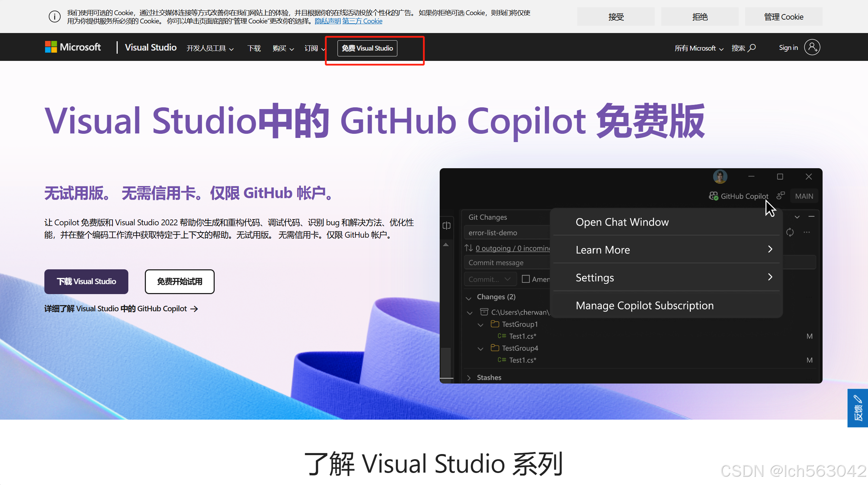
Task: Click the Commit message input field
Action: point(506,263)
